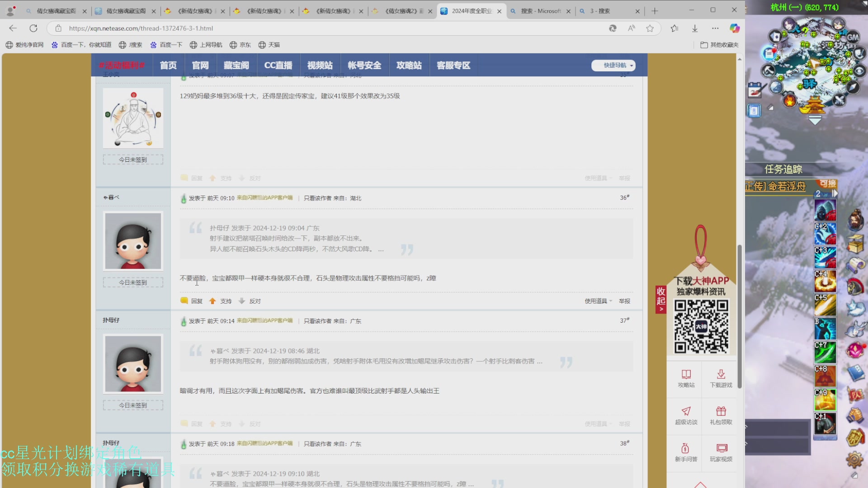Image resolution: width=868 pixels, height=488 pixels.
Task: Open the browser settings ellipsis menu
Action: (715, 28)
